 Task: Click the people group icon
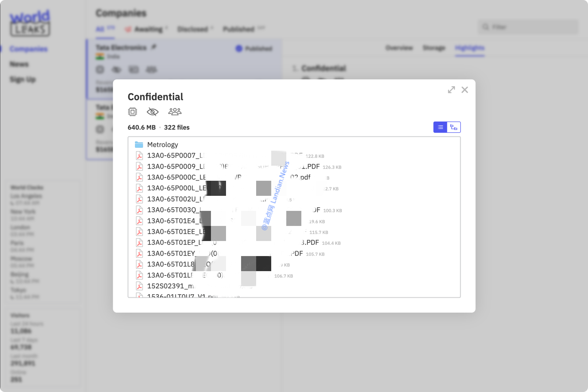pyautogui.click(x=175, y=111)
